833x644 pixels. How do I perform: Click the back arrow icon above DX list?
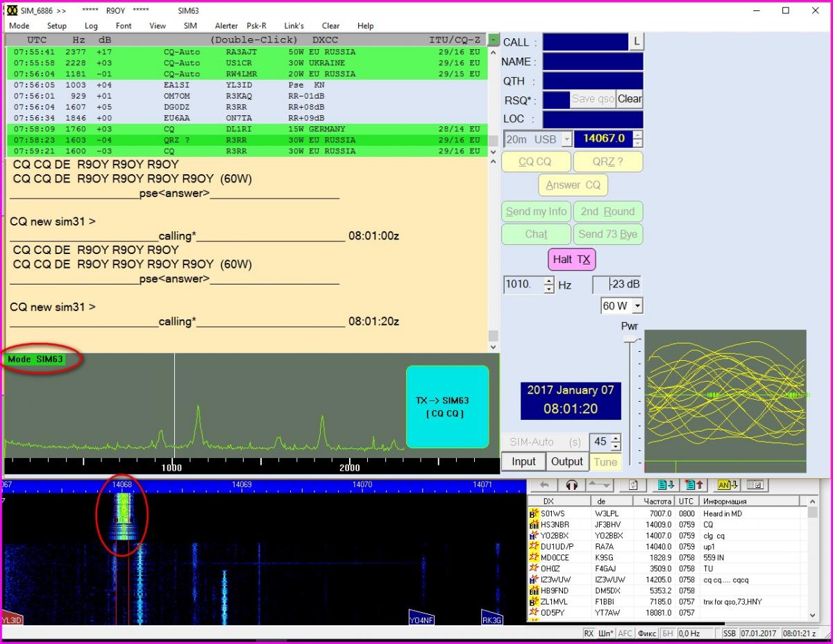point(545,485)
